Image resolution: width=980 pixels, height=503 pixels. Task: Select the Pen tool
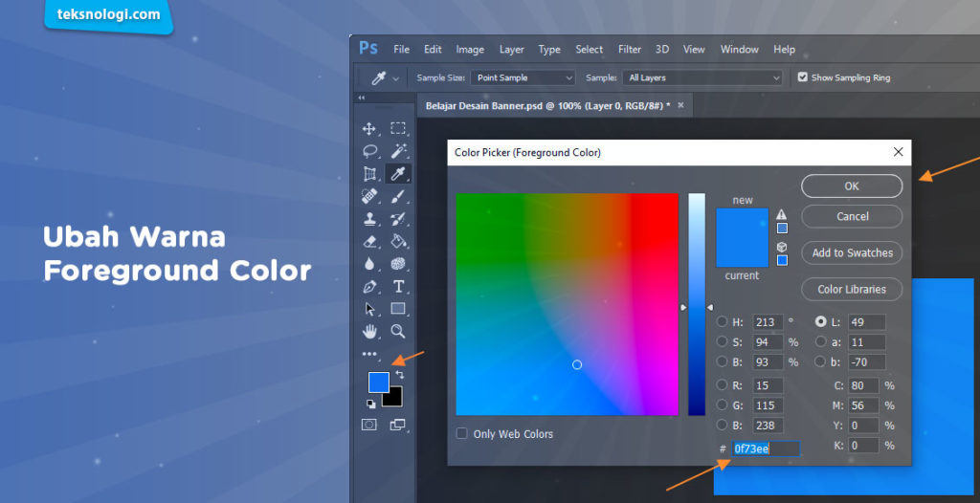point(369,287)
